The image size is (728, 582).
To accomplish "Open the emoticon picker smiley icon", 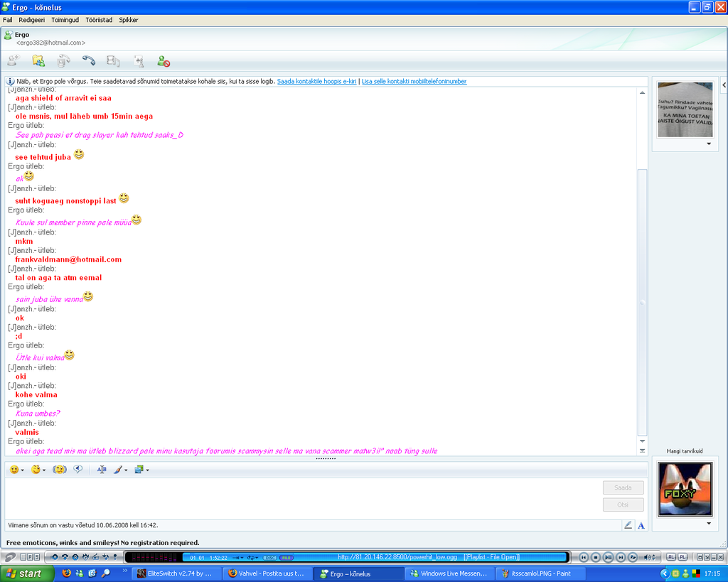I will (x=14, y=469).
